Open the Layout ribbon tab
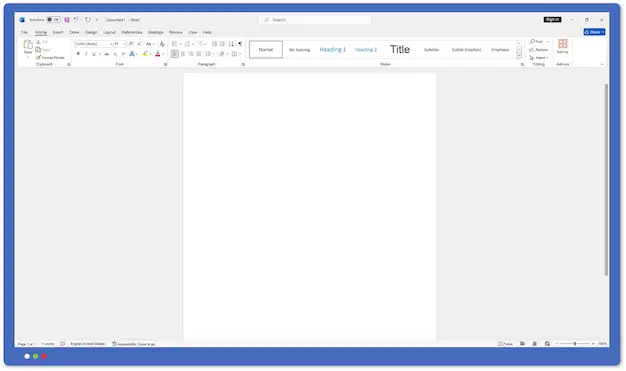Screen dimensions: 626x371 click(109, 32)
